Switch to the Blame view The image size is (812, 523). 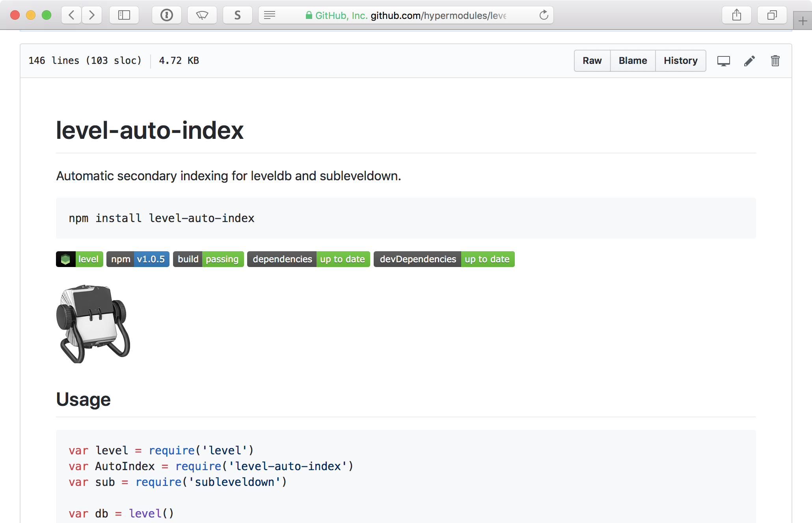coord(632,61)
